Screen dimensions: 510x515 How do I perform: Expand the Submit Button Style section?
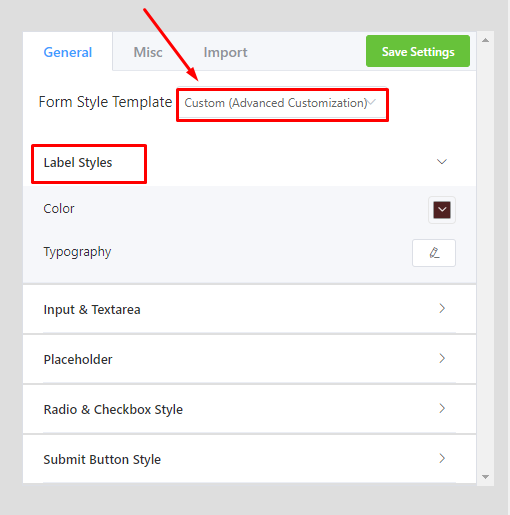pyautogui.click(x=249, y=459)
